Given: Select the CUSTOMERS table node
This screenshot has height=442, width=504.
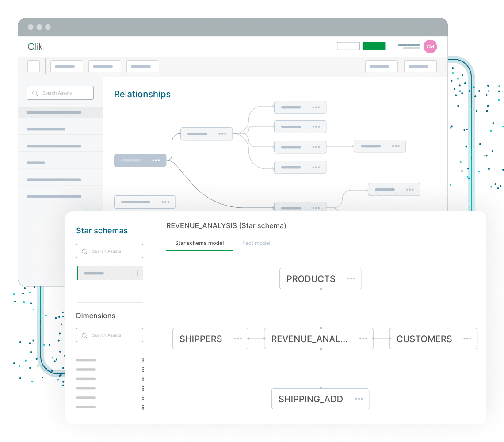Looking at the screenshot, I should [433, 339].
